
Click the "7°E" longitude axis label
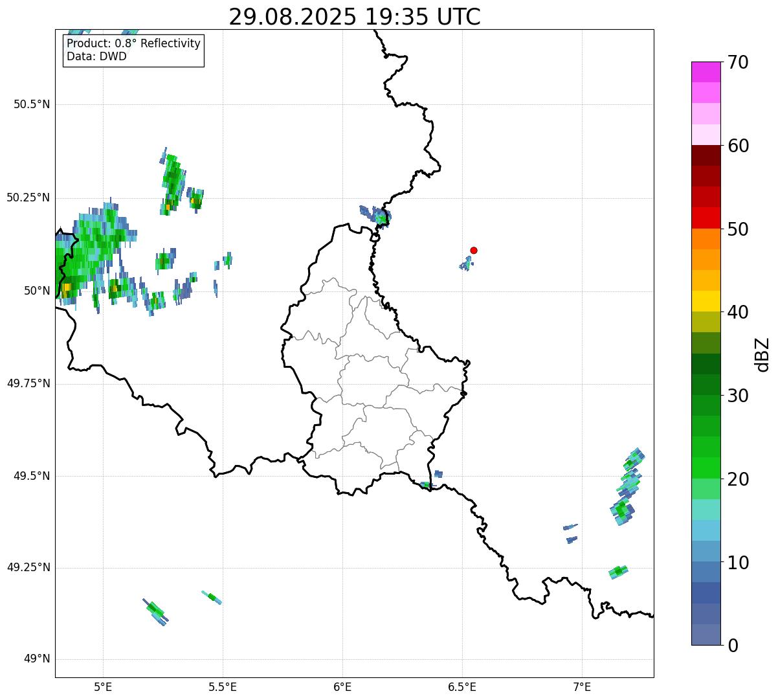[582, 686]
